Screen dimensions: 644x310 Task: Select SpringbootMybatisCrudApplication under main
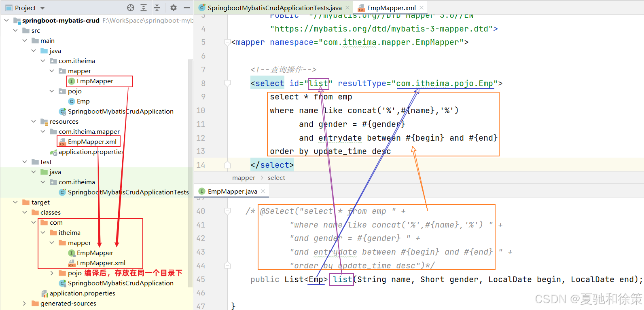click(x=121, y=111)
